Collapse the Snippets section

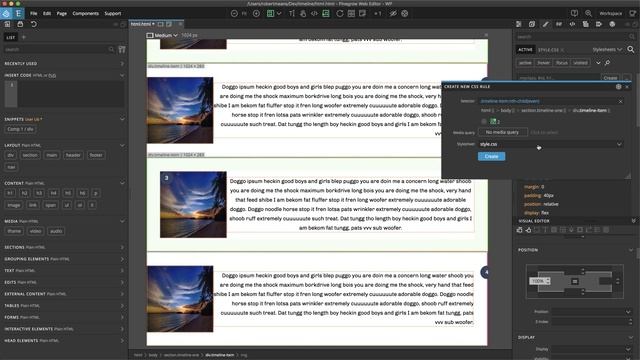[122, 119]
